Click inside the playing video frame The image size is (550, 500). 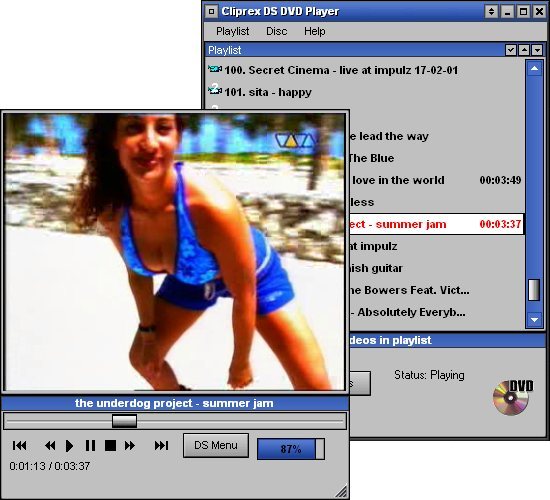point(174,252)
